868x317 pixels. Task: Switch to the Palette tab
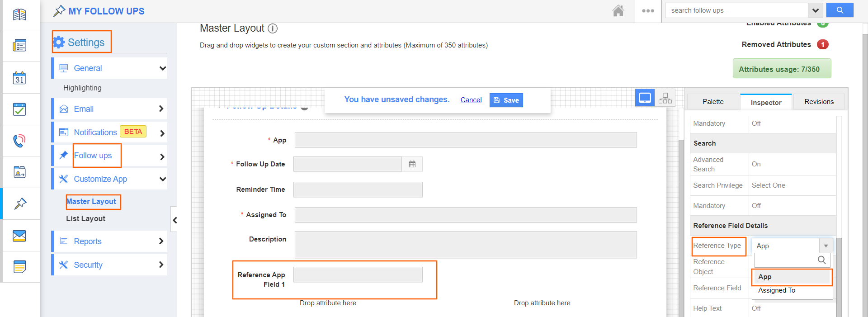tap(713, 102)
